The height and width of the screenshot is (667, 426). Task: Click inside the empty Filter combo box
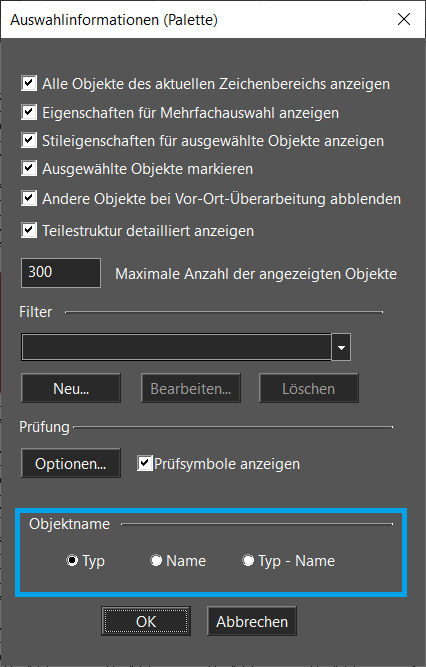coord(176,347)
